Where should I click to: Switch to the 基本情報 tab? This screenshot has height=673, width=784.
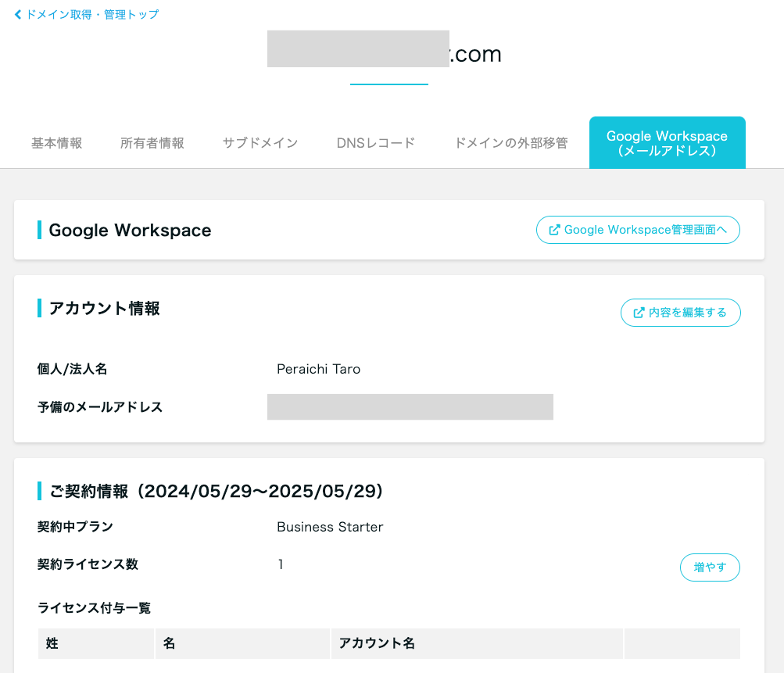point(55,143)
